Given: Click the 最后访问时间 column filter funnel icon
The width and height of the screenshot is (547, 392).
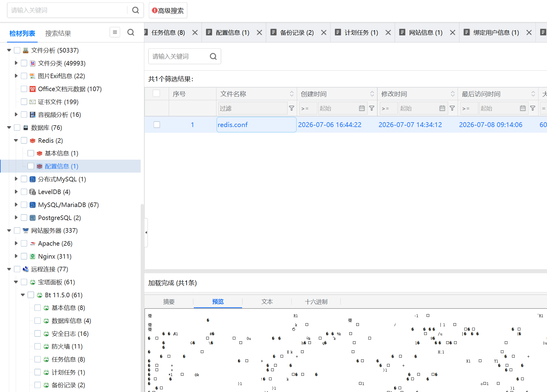Looking at the screenshot, I should 533,108.
